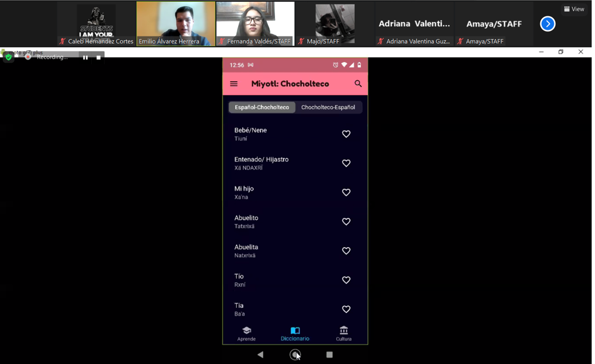Go to the Aprende section
Image resolution: width=595 pixels, height=364 pixels.
(x=246, y=334)
